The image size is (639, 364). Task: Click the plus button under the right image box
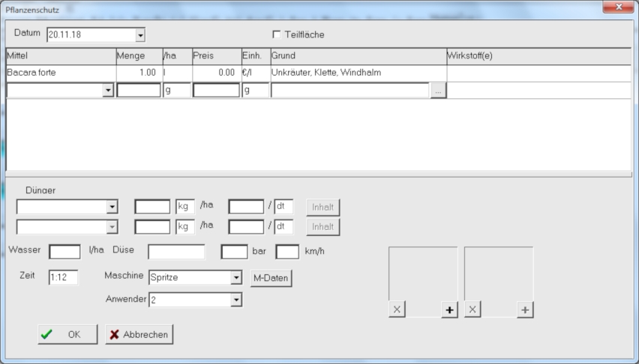pyautogui.click(x=525, y=310)
